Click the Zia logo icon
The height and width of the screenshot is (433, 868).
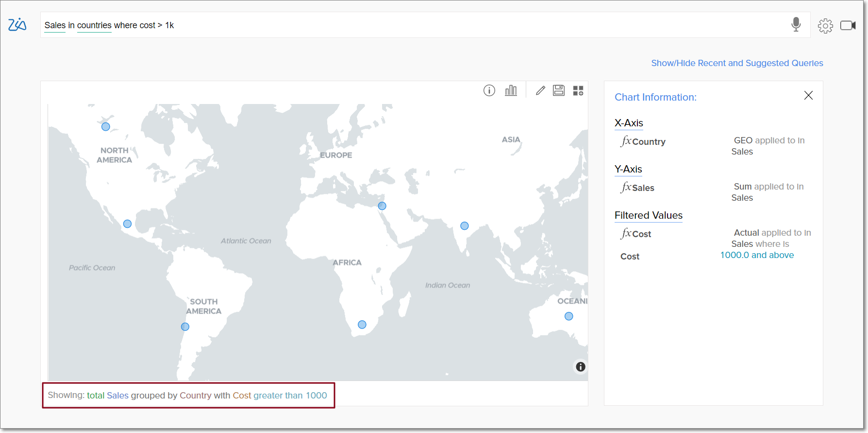(17, 24)
